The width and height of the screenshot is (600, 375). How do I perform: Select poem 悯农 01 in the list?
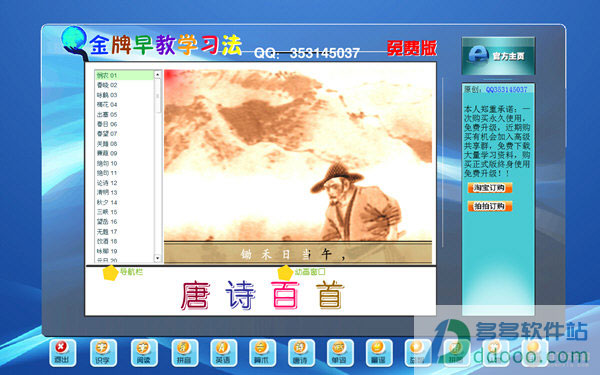[x=124, y=75]
